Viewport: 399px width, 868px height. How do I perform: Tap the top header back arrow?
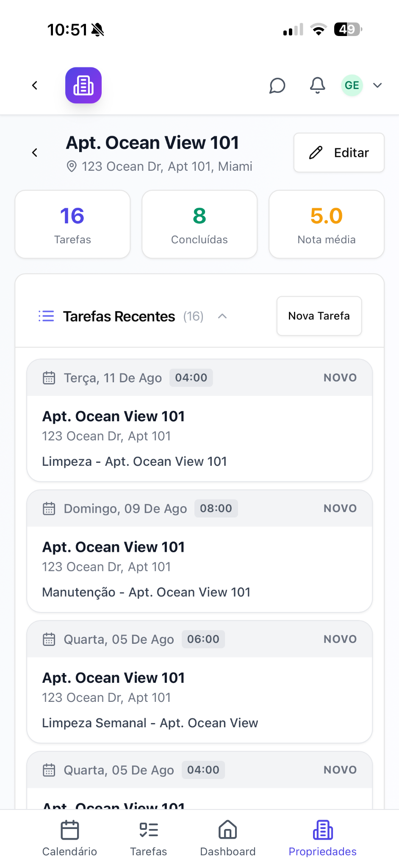[x=35, y=85]
